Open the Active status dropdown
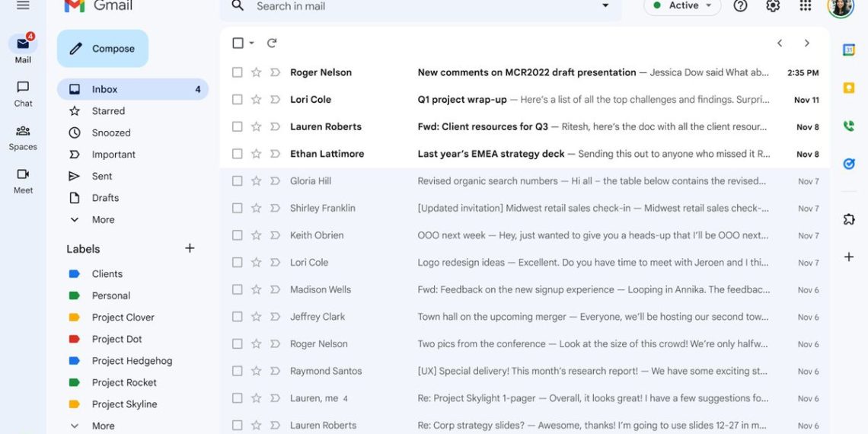This screenshot has height=434, width=868. click(682, 5)
